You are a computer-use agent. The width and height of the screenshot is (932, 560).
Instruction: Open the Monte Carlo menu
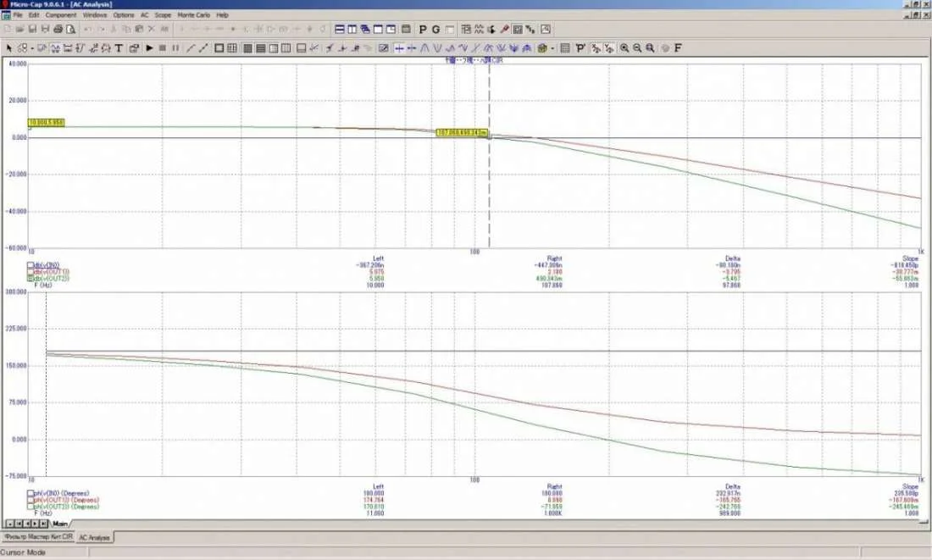pyautogui.click(x=193, y=15)
